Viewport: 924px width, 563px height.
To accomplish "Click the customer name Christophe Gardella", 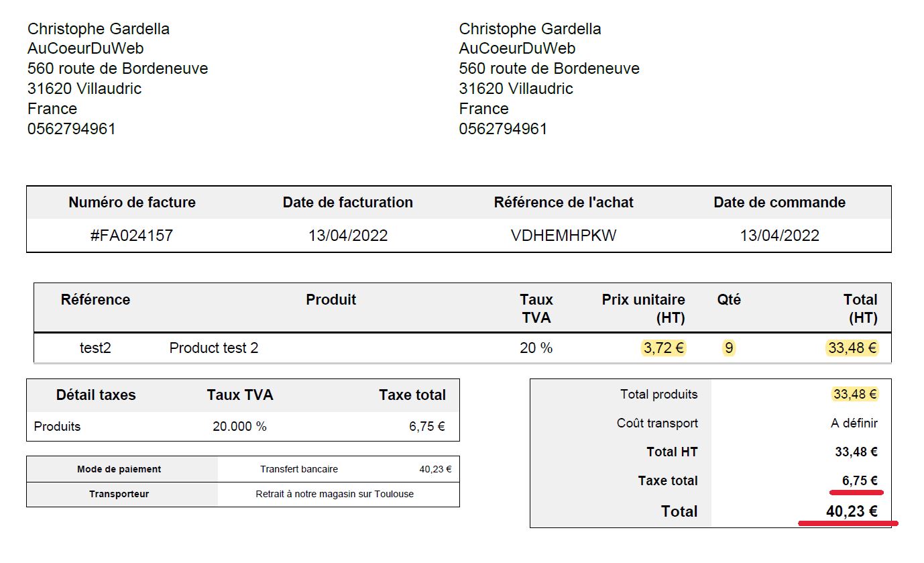I will pyautogui.click(x=99, y=28).
